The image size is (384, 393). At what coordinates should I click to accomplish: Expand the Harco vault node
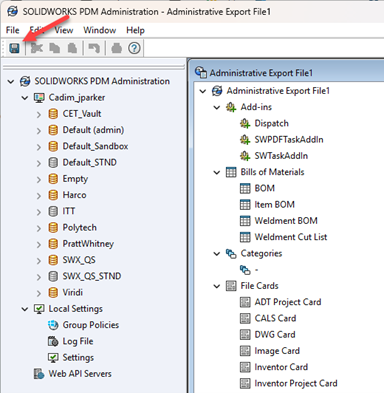pos(39,196)
